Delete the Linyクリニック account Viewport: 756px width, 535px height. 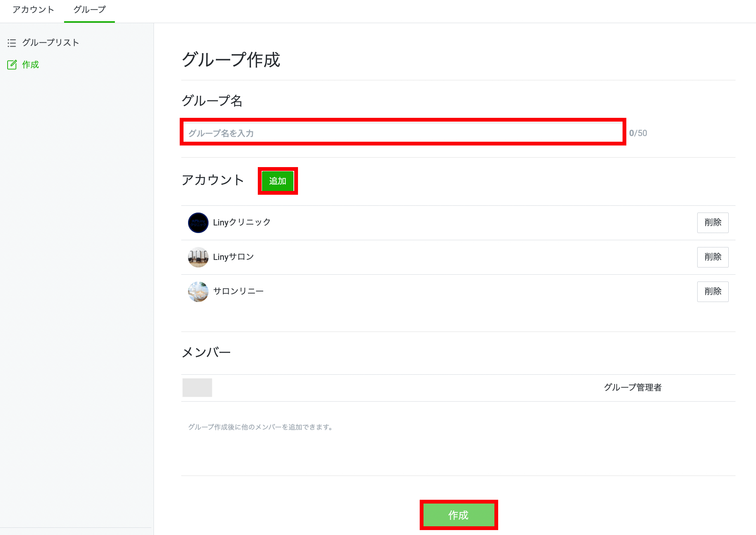coord(712,222)
